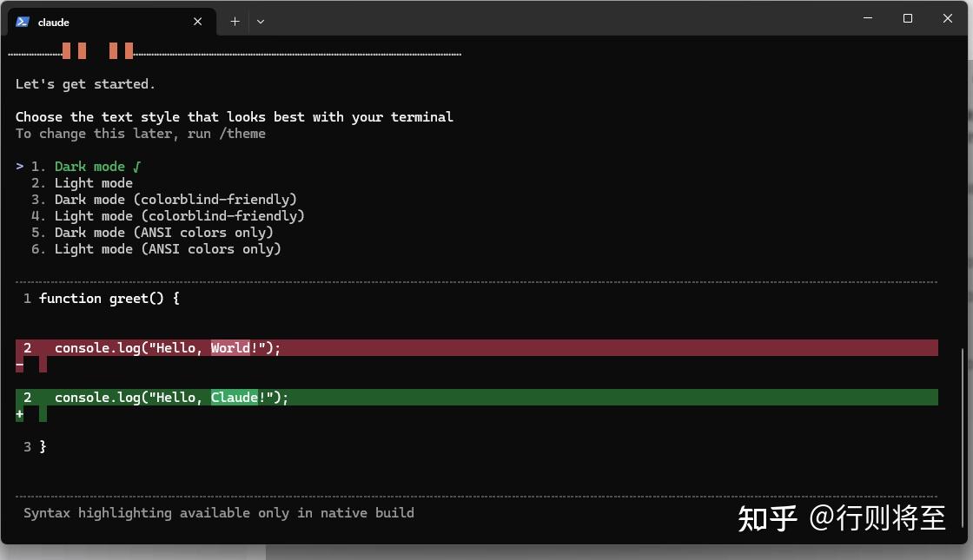The height and width of the screenshot is (560, 973).
Task: Click the PowerShell icon on the claude tab
Action: 23,22
